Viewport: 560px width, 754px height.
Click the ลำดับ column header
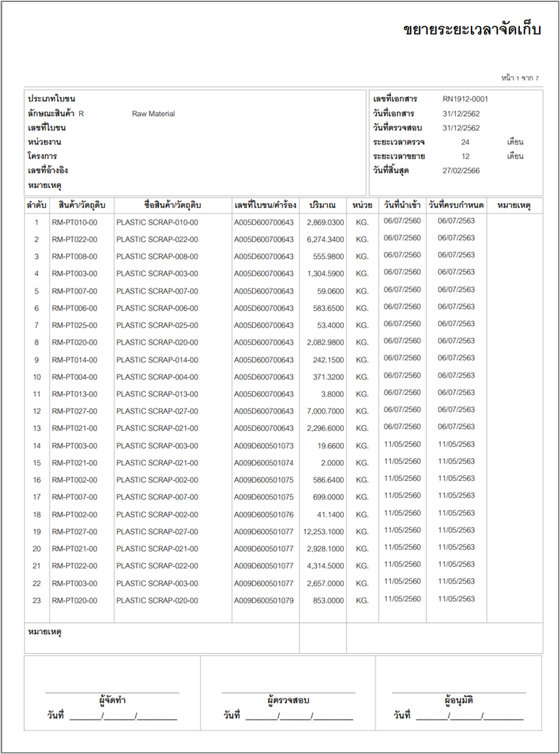point(37,206)
